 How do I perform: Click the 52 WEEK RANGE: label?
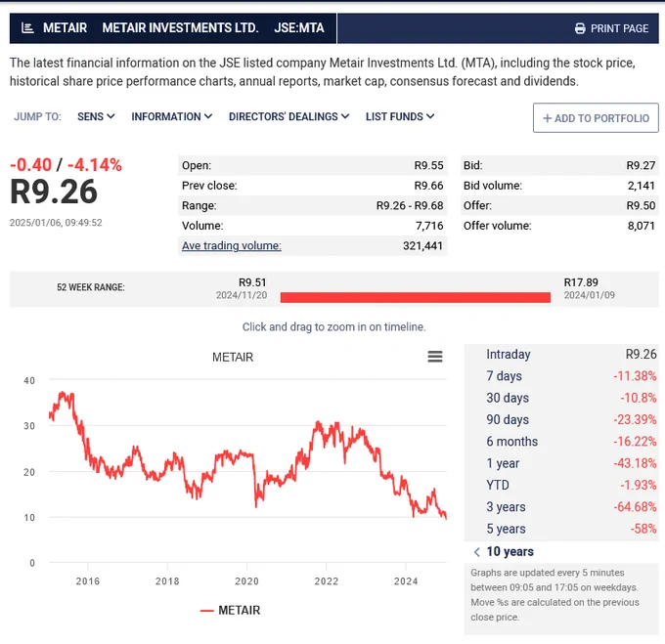click(x=91, y=287)
